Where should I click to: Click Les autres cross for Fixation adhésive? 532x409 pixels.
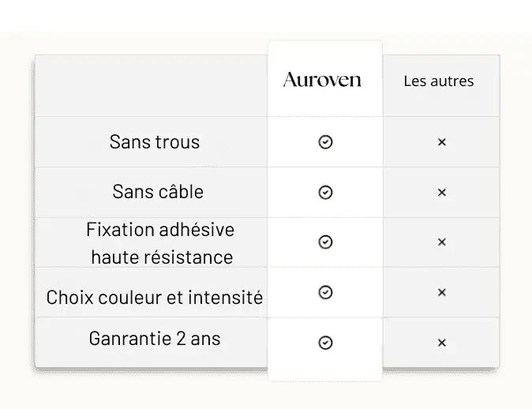(x=442, y=242)
